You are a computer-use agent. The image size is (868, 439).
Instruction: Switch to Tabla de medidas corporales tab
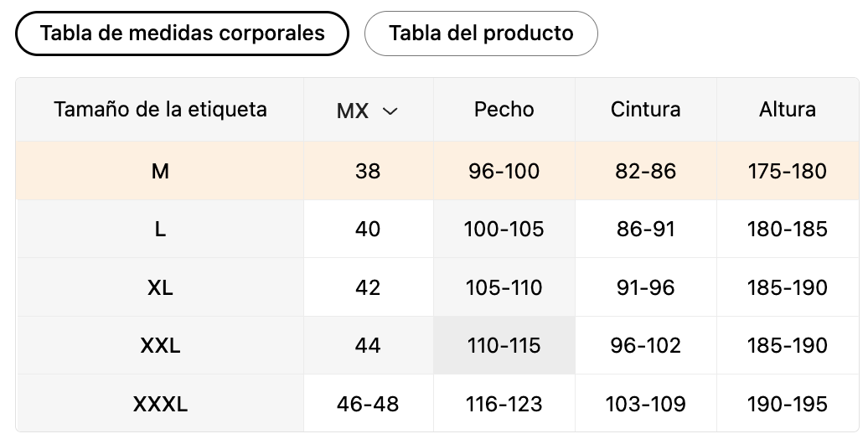(182, 34)
